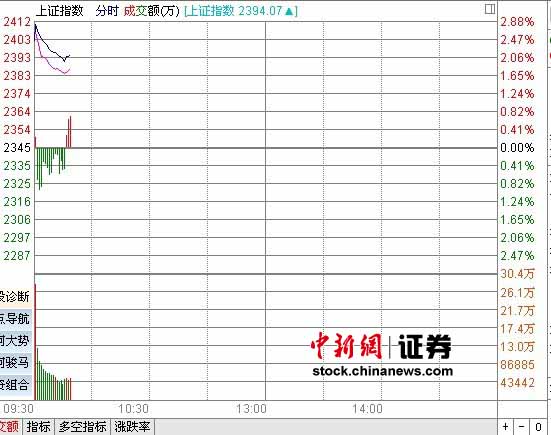Click the 上证指数 2394.07 quote text
551x435 pixels.
(241, 11)
